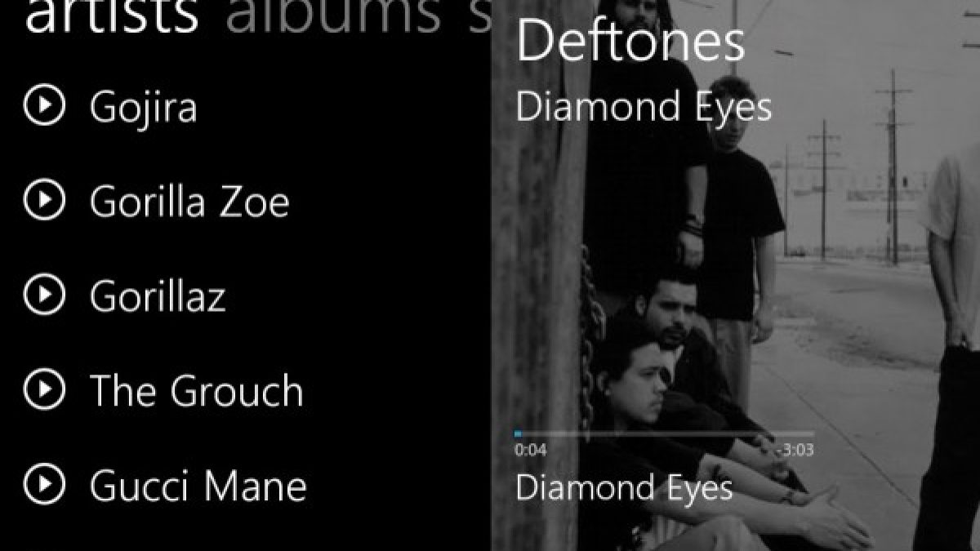Switch to the albums tab
Viewport: 980px width, 551px height.
click(x=332, y=14)
